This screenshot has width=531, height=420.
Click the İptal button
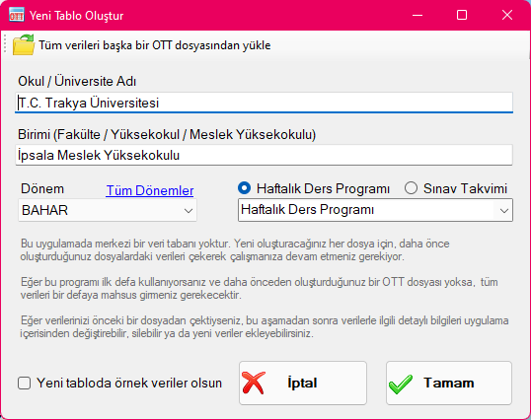[x=303, y=383]
